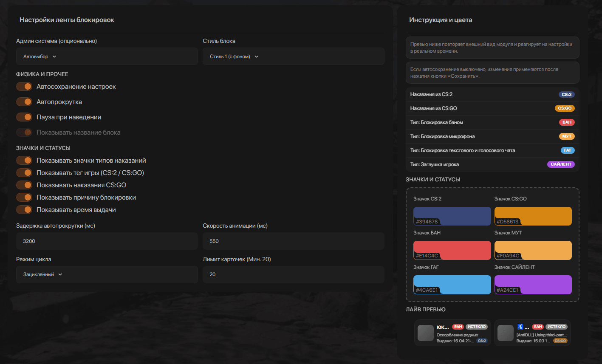Toggle Показывать тег игры (CS:2 / CS:GO)

[24, 173]
